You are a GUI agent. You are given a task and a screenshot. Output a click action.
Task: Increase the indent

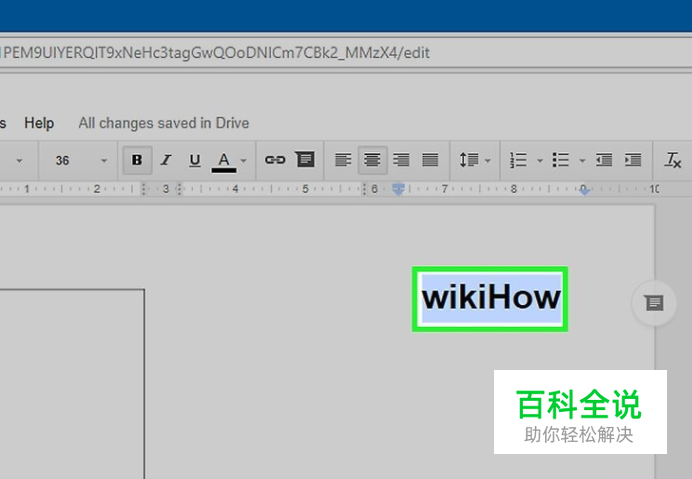633,160
